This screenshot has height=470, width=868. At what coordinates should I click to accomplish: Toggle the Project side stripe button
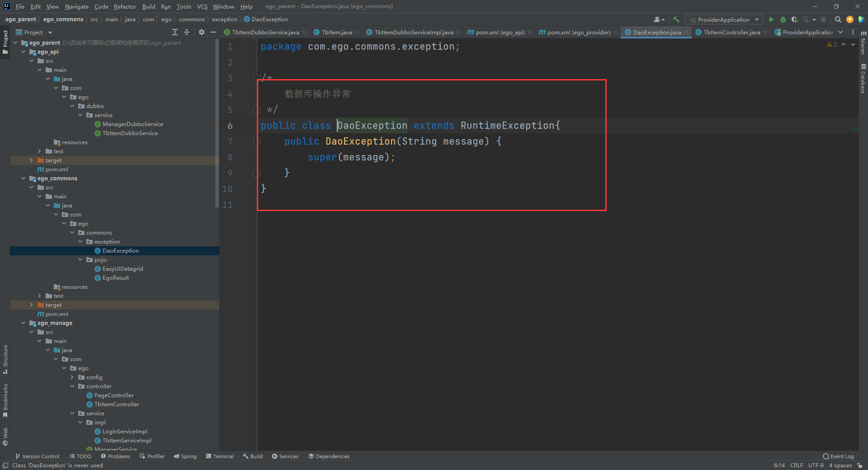(5, 42)
